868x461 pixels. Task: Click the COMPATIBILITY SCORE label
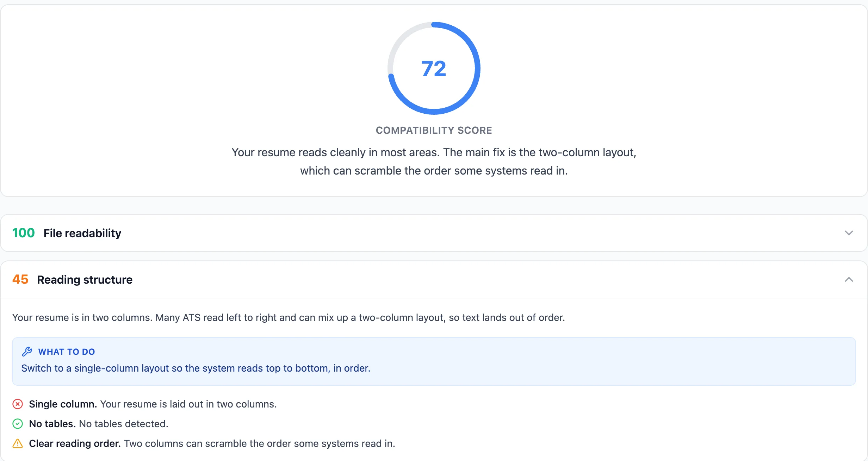click(434, 130)
